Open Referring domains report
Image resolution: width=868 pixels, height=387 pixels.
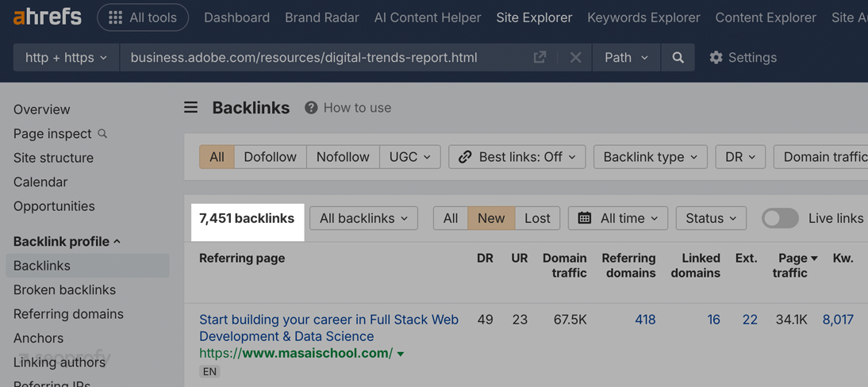pyautogui.click(x=69, y=314)
